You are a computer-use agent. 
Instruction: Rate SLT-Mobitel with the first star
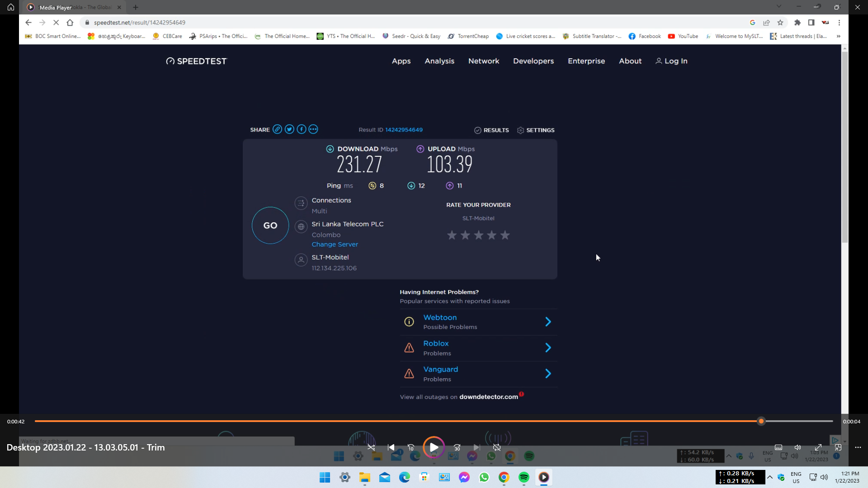(452, 235)
